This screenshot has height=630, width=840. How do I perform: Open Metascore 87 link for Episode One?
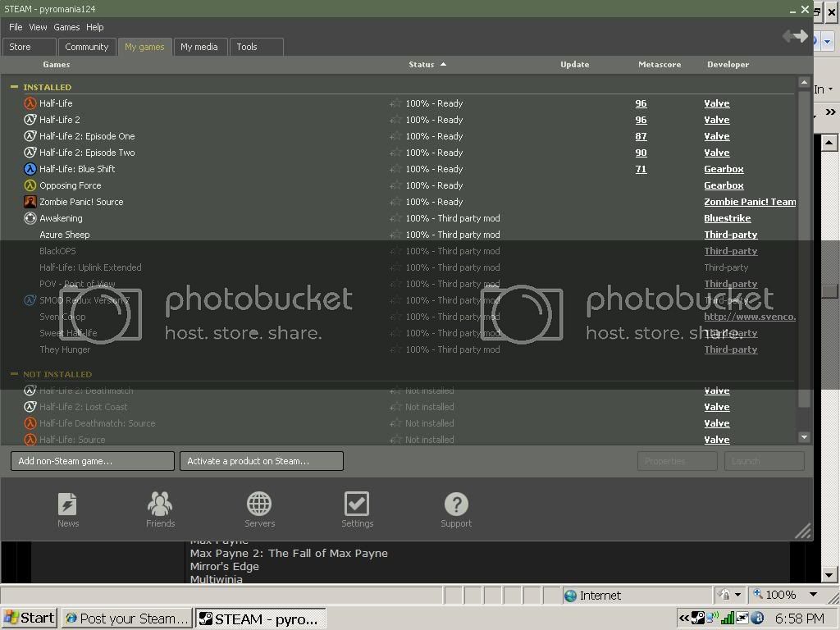click(641, 136)
